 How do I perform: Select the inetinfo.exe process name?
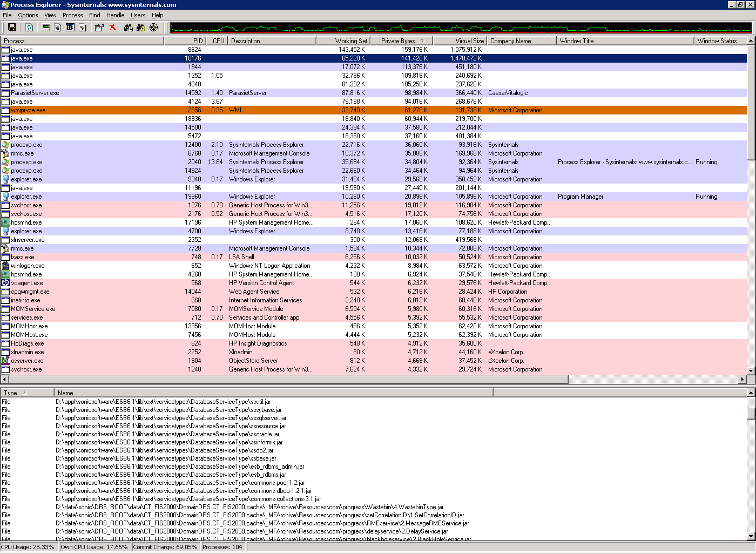(x=25, y=300)
